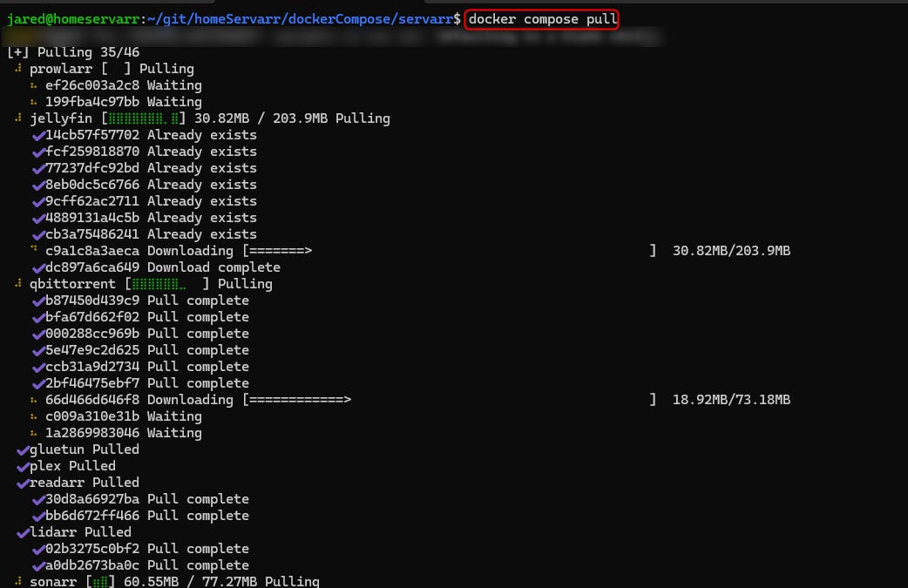This screenshot has width=908, height=588.
Task: Click layer '02b3275c0bf2 Pull complete'
Action: coord(147,549)
